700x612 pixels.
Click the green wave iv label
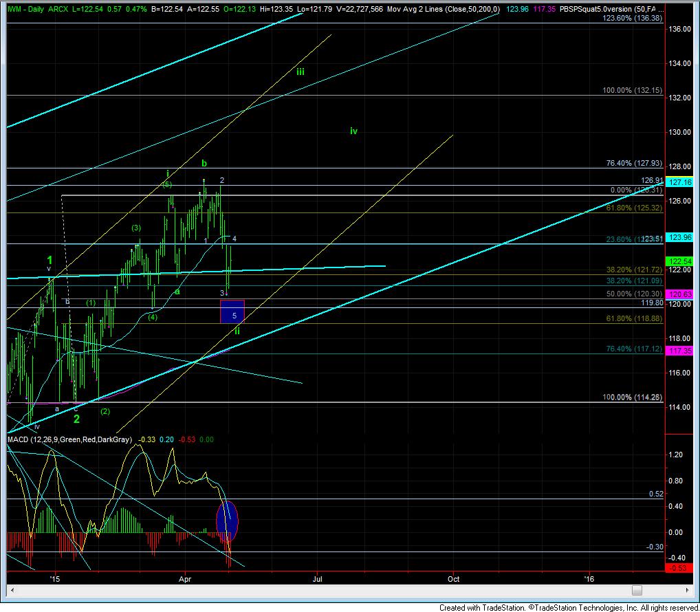point(353,131)
